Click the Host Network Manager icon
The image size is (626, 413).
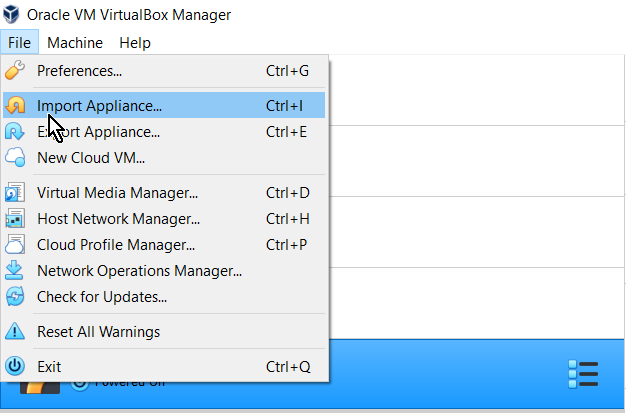coord(15,218)
